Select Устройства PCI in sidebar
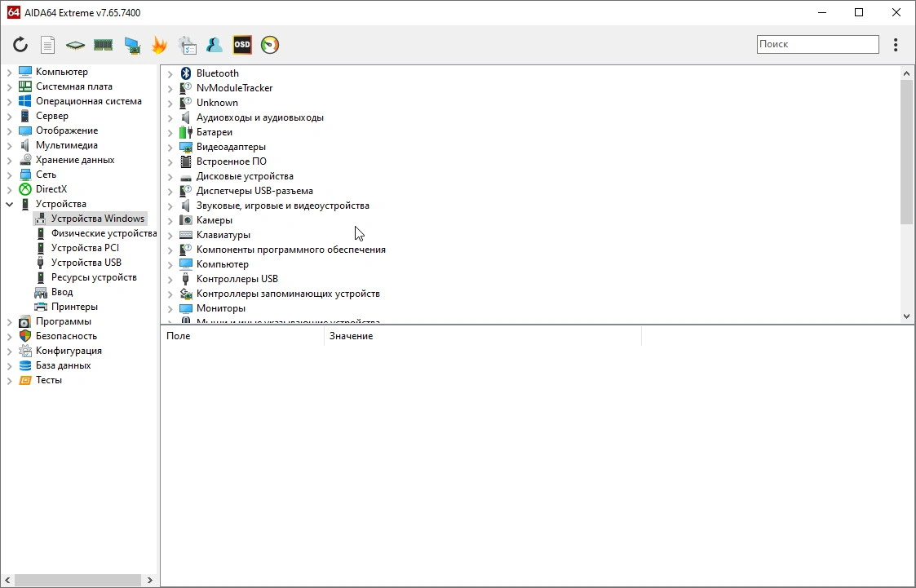This screenshot has height=588, width=916. [86, 248]
